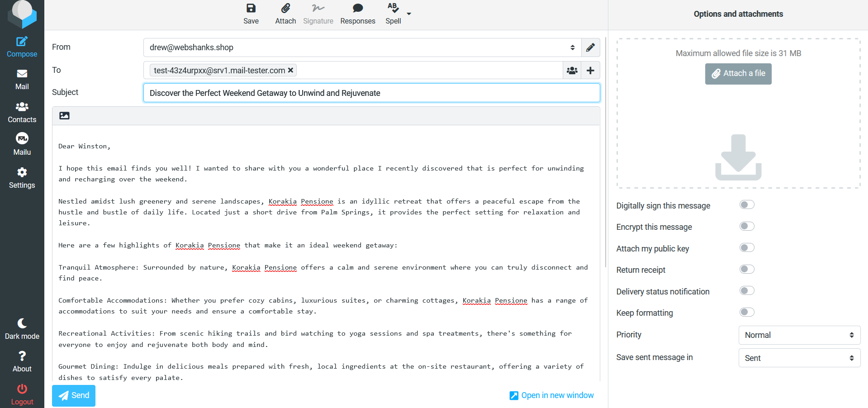The width and height of the screenshot is (868, 408).
Task: Run Spell check
Action: 393,14
